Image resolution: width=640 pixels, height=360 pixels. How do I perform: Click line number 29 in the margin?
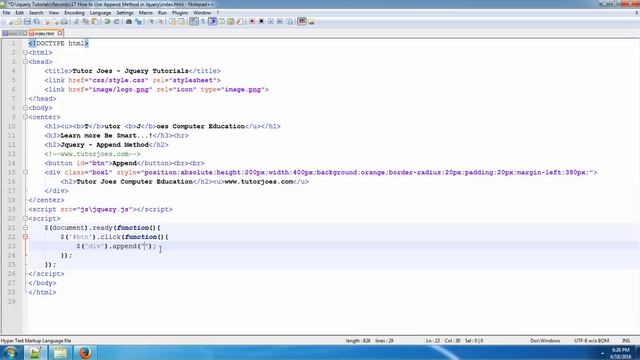click(12, 302)
